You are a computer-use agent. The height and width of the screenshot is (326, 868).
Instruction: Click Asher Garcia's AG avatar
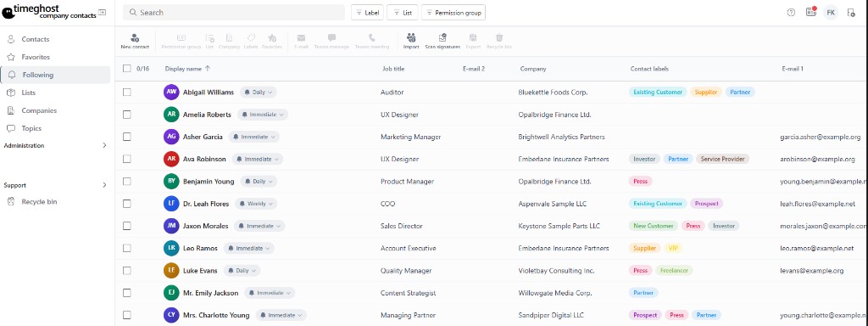point(171,137)
